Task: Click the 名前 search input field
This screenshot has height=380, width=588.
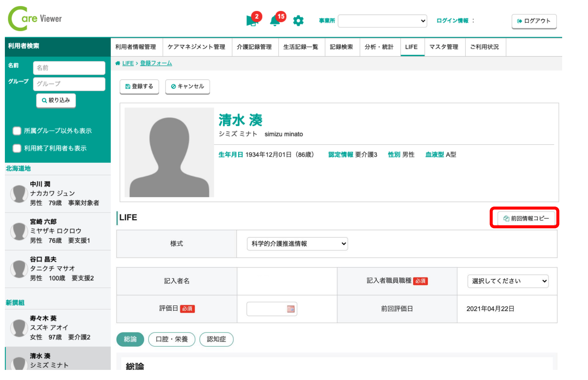Action: (69, 68)
